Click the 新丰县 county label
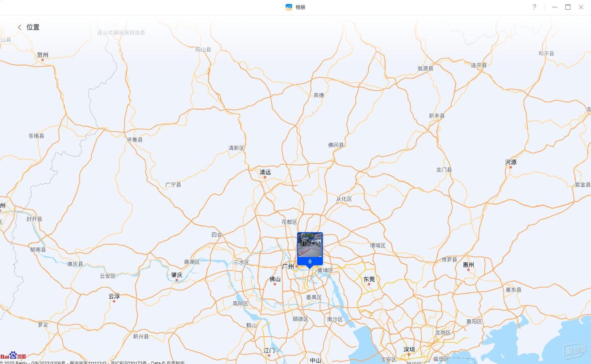 437,116
